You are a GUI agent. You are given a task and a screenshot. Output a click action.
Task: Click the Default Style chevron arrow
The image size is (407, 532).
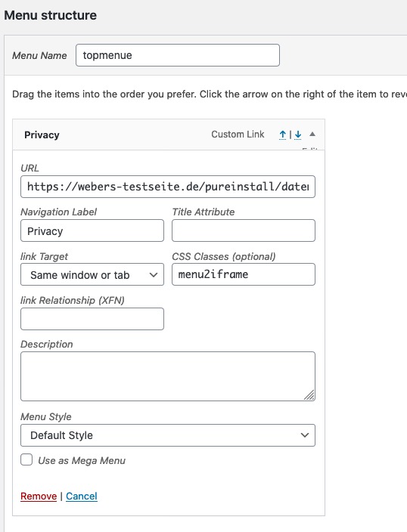pyautogui.click(x=305, y=435)
